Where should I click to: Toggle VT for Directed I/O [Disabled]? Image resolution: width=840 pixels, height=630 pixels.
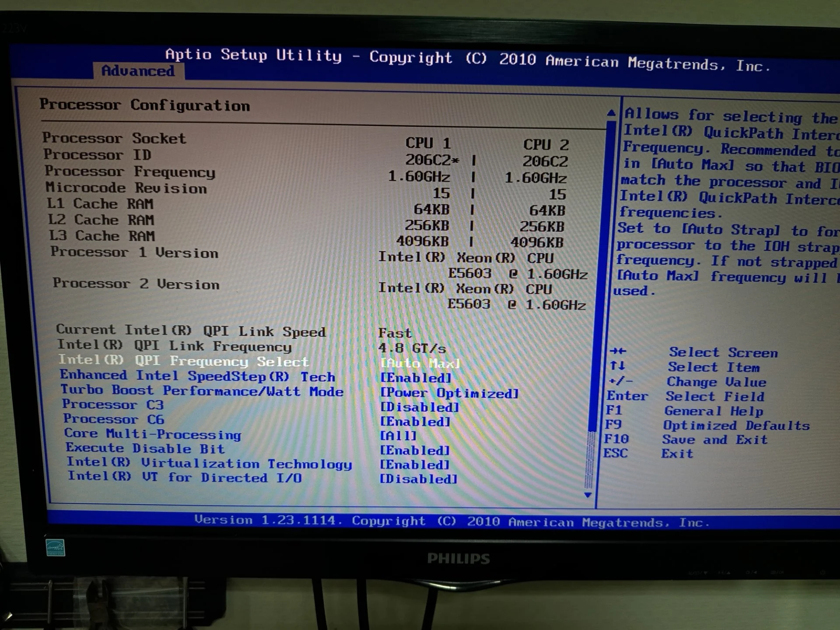418,479
